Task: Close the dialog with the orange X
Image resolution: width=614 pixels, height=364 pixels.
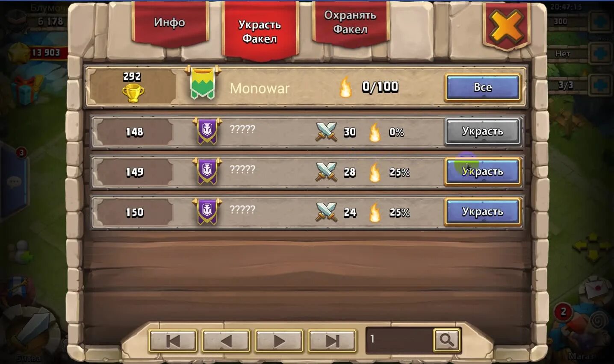Action: click(x=507, y=27)
